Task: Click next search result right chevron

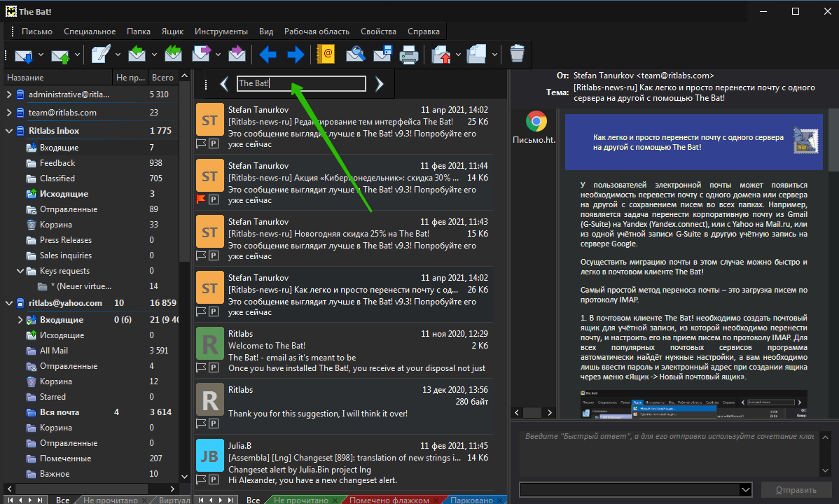Action: click(x=380, y=84)
